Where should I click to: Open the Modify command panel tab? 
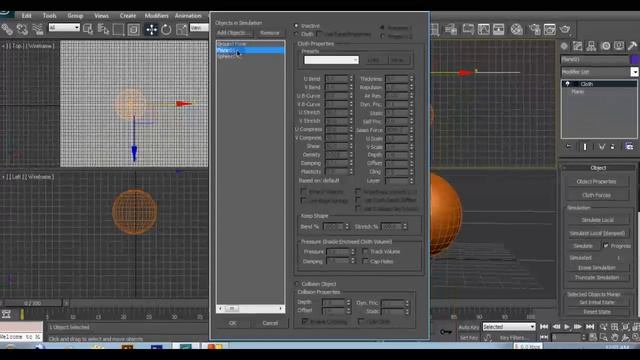tap(578, 46)
